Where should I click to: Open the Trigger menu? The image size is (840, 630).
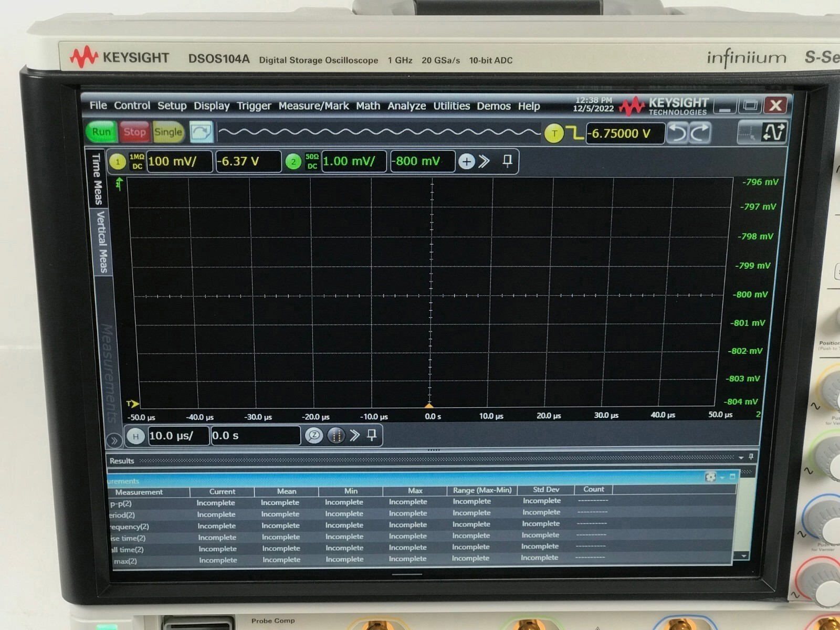click(254, 106)
